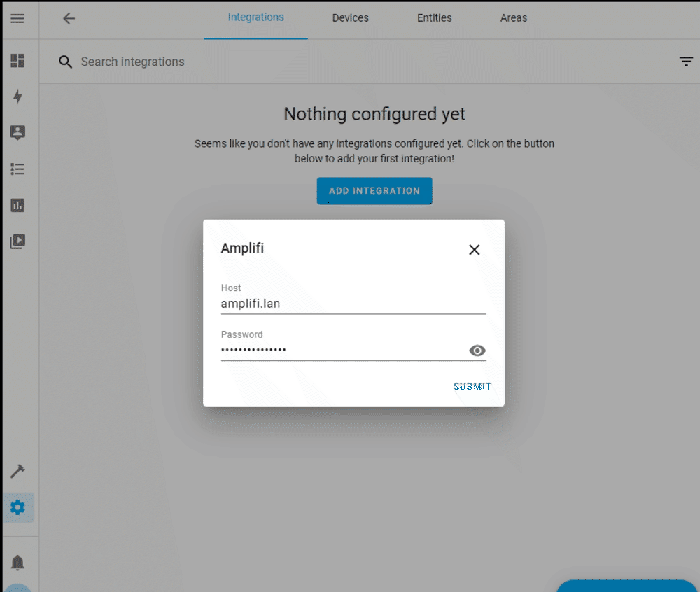This screenshot has width=700, height=592.
Task: Switch to the Integrations tab
Action: [x=255, y=17]
